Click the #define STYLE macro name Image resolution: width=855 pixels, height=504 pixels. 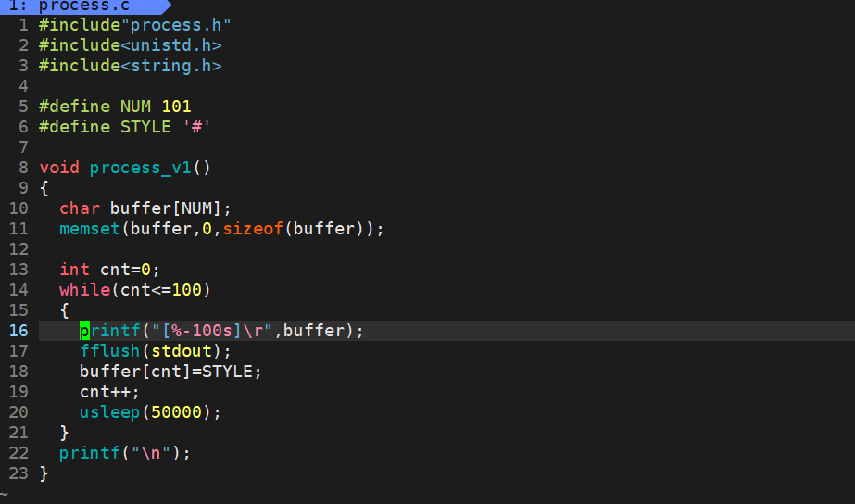145,127
